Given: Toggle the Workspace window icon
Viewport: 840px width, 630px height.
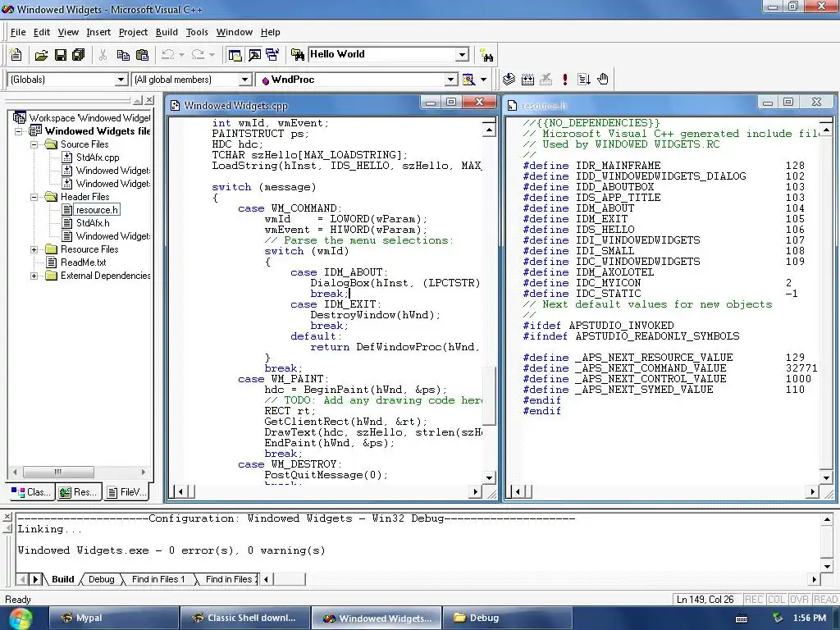Looking at the screenshot, I should (x=235, y=55).
